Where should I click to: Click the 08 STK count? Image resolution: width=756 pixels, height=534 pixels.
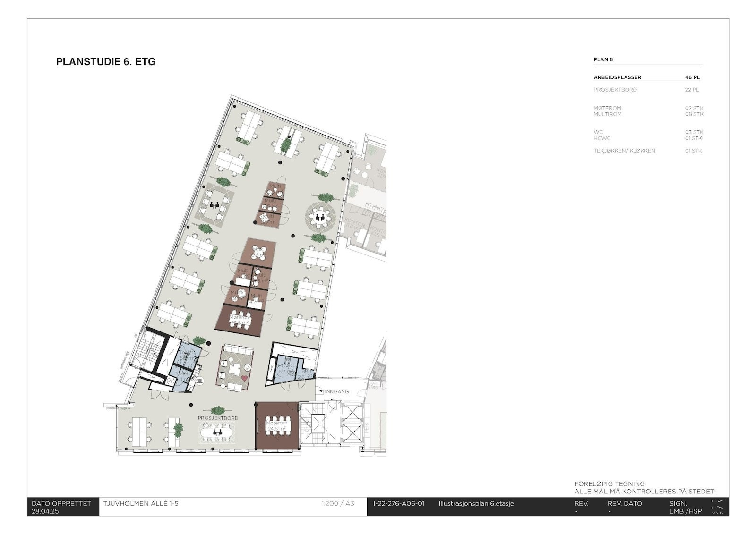click(694, 114)
